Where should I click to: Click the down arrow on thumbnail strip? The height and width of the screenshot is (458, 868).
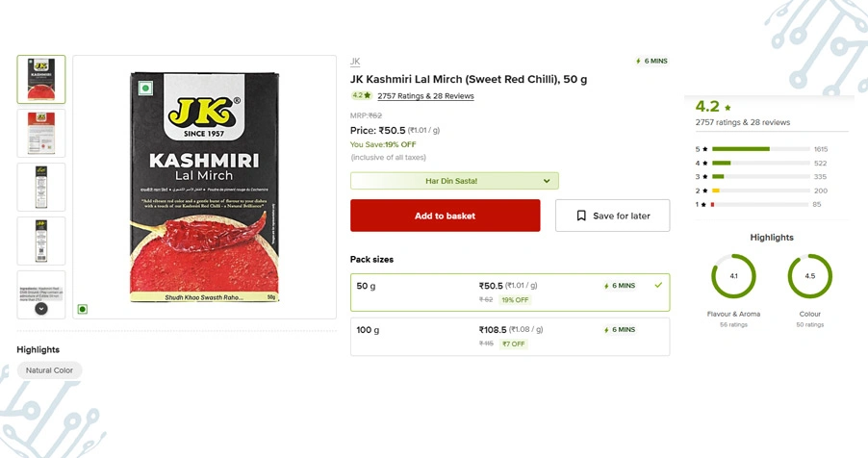tap(41, 309)
